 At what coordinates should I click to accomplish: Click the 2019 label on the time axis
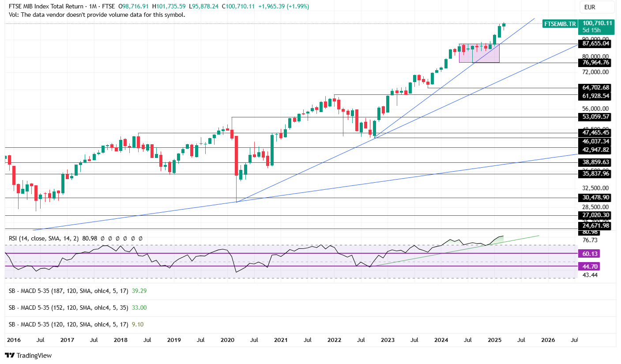(174, 340)
